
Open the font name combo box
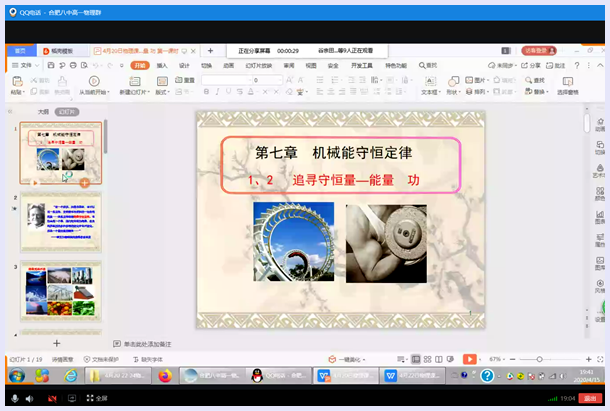point(226,80)
